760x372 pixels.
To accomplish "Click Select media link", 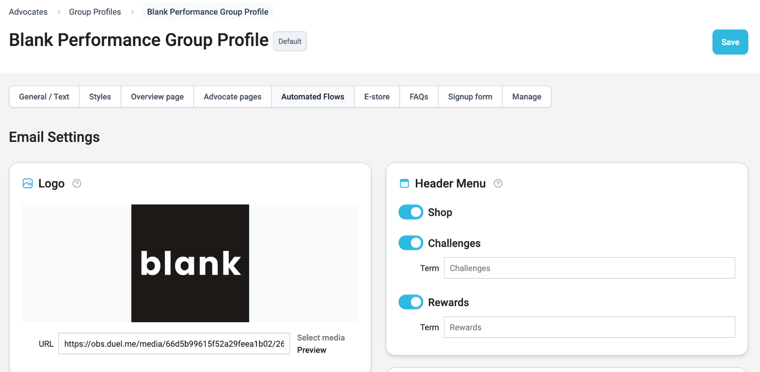I will (x=321, y=338).
